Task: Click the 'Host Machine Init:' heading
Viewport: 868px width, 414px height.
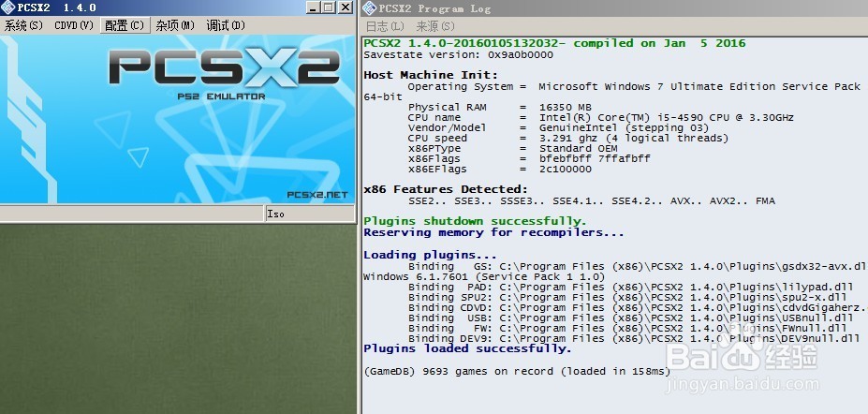Action: click(431, 75)
